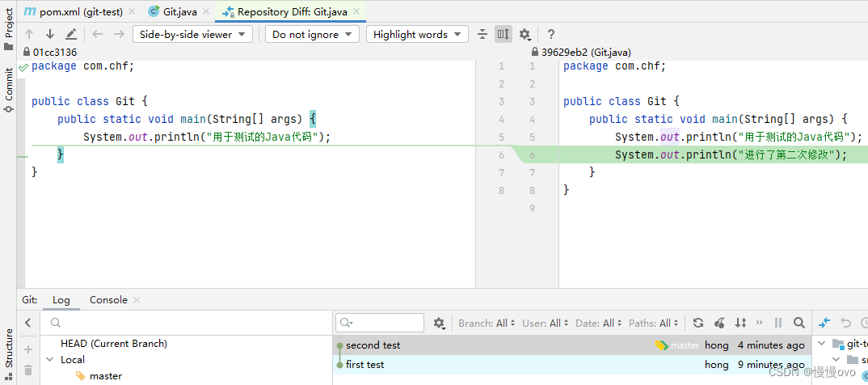This screenshot has width=868, height=385.
Task: Show more log toolbar actions
Action: 759,323
